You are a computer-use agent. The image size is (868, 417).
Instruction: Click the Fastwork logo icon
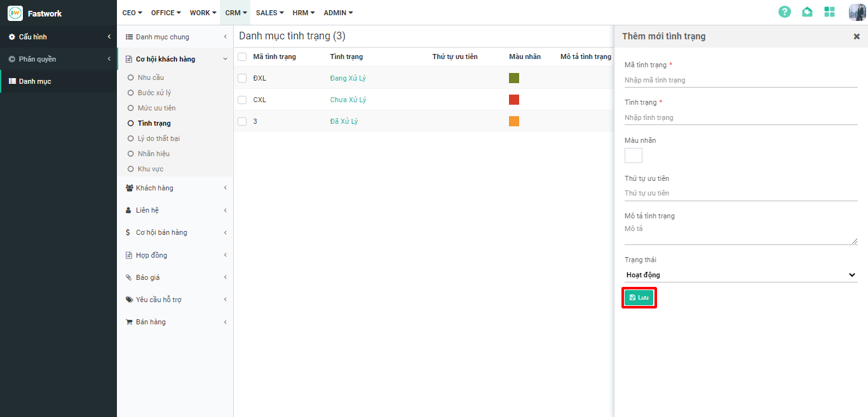pyautogui.click(x=15, y=13)
